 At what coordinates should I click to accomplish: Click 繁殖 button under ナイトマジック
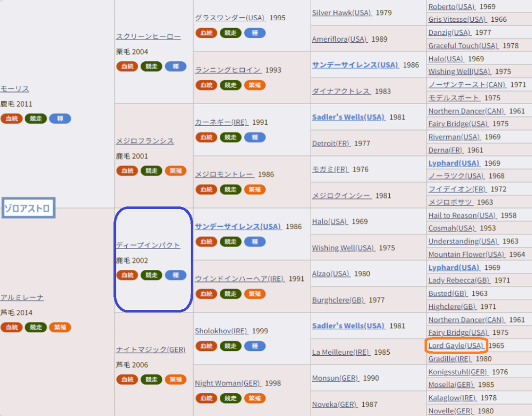(x=176, y=379)
